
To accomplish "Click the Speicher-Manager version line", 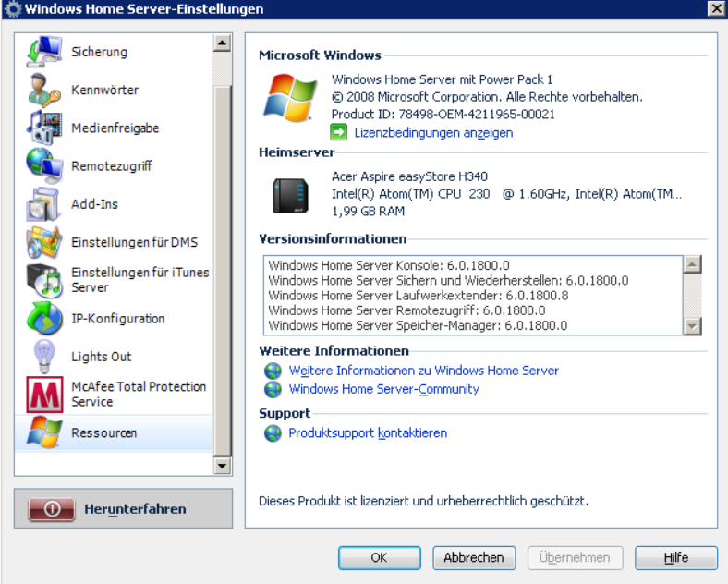I will 418,325.
